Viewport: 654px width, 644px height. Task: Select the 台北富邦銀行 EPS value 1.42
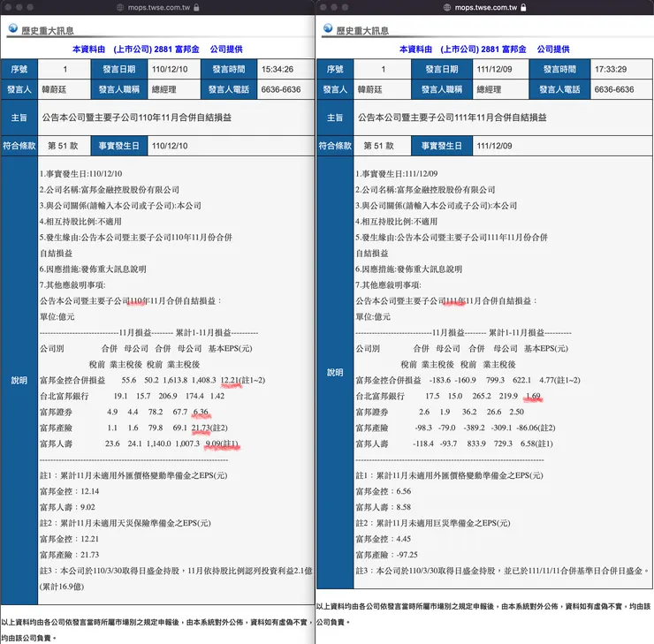click(217, 396)
